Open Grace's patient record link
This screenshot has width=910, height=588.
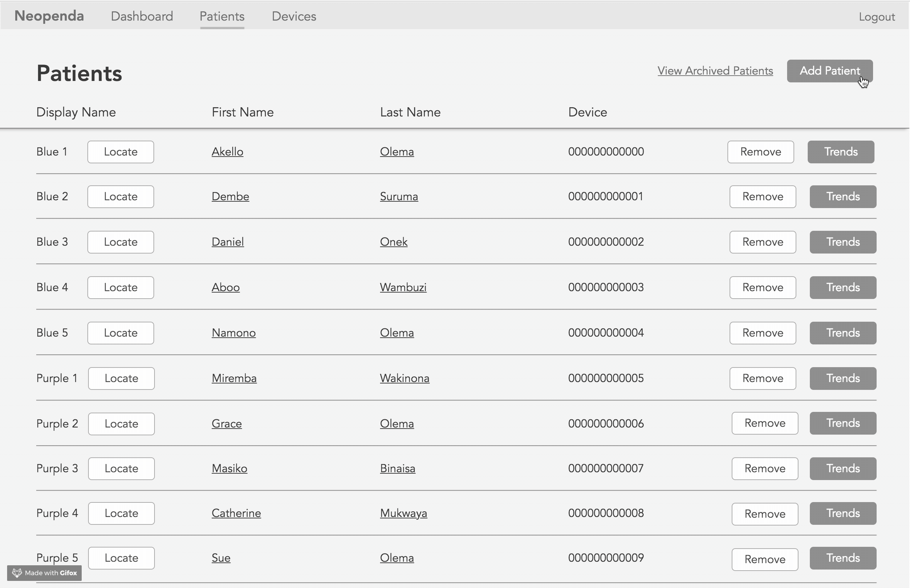tap(227, 424)
